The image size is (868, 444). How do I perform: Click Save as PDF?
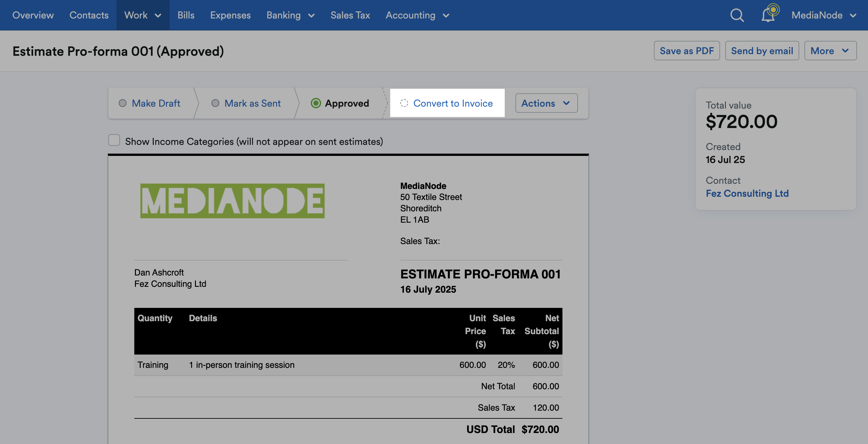pos(687,51)
